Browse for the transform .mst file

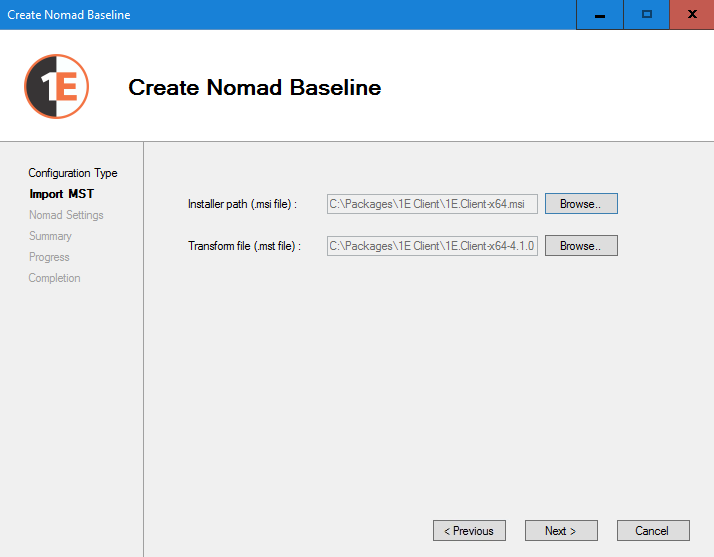click(x=581, y=246)
